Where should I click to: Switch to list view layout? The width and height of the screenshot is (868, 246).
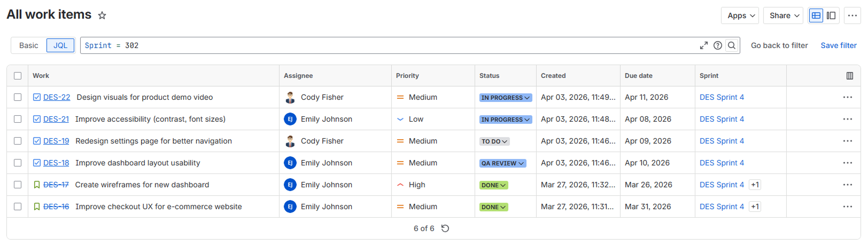[816, 15]
